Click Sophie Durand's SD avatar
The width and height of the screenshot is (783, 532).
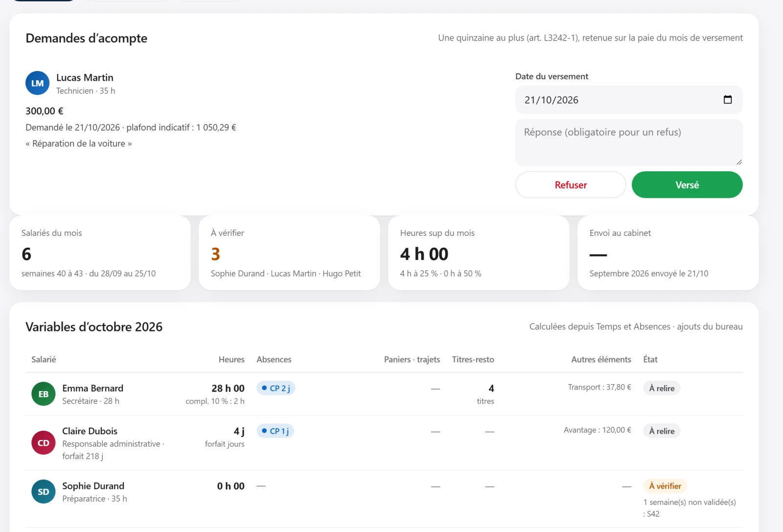pyautogui.click(x=44, y=492)
